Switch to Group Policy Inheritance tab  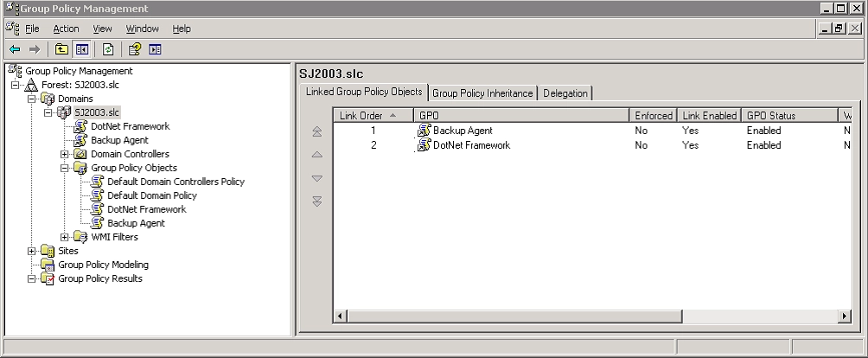[482, 93]
